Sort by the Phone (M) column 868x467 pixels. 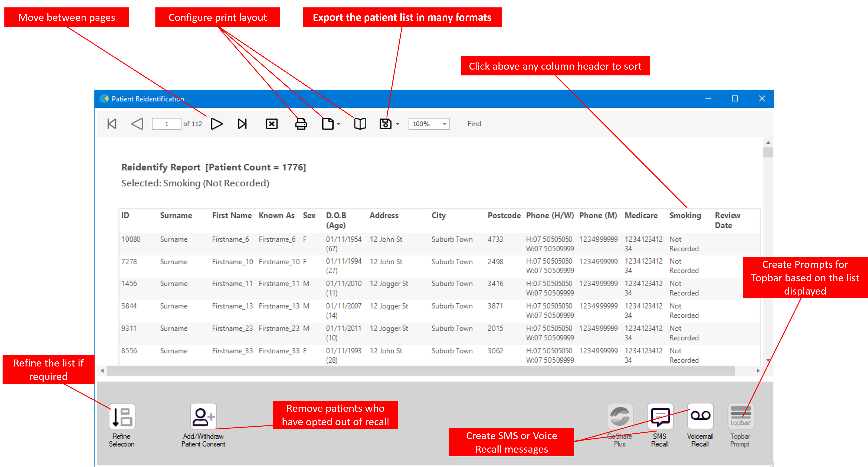(598, 215)
